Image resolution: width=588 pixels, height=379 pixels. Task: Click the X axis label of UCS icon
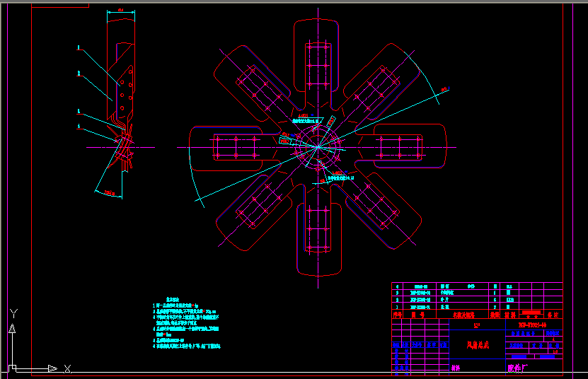tap(67, 368)
